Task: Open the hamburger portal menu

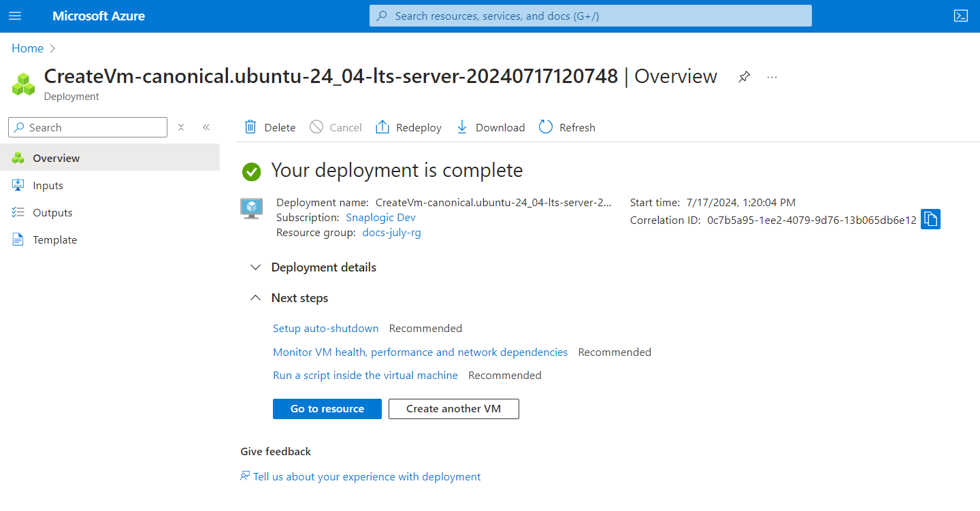Action: pyautogui.click(x=15, y=16)
